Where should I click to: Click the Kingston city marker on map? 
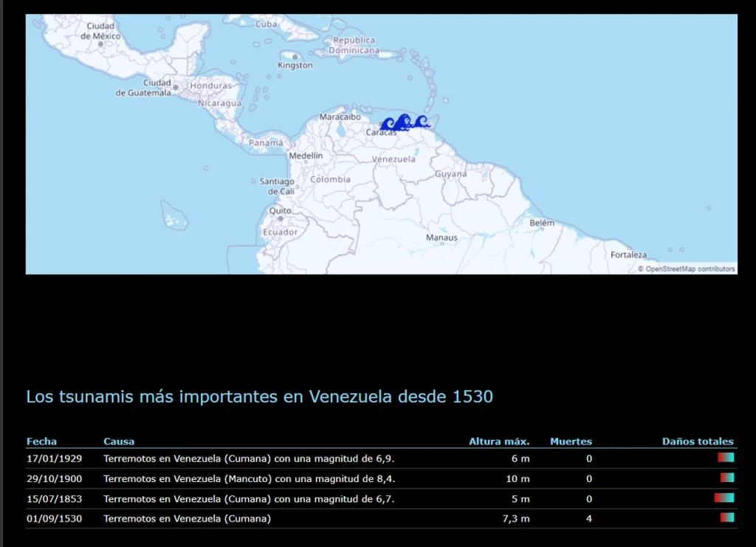tap(295, 57)
